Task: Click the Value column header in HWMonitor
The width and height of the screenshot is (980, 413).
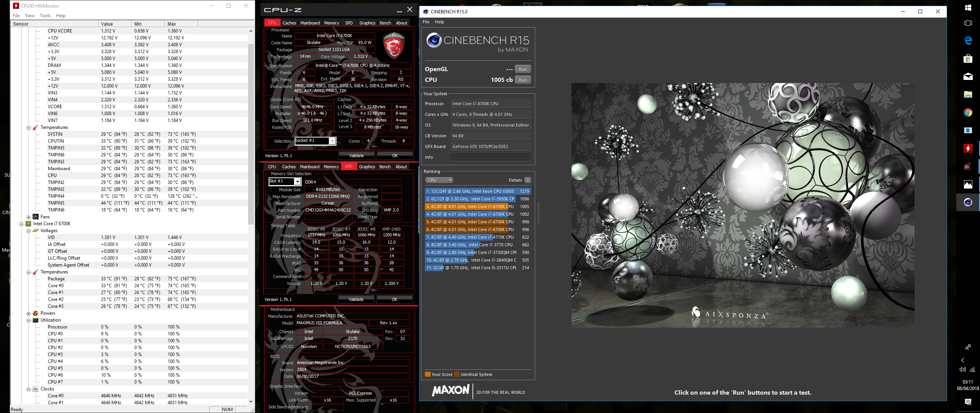Action: coord(115,24)
